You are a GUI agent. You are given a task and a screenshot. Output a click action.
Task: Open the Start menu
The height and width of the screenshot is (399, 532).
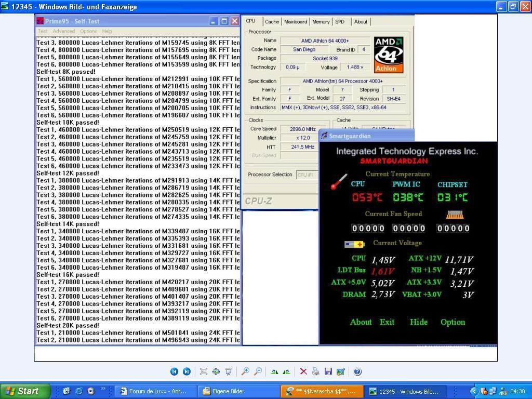[x=25, y=391]
